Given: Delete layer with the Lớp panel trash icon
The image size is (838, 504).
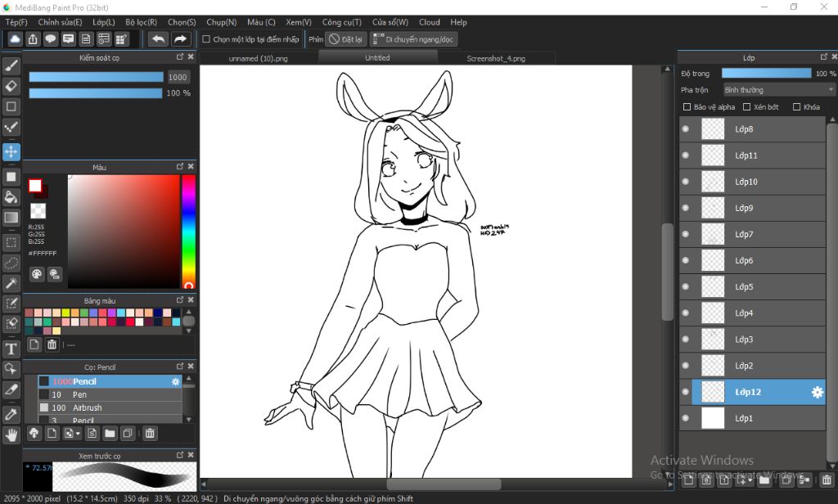Looking at the screenshot, I should click(827, 480).
